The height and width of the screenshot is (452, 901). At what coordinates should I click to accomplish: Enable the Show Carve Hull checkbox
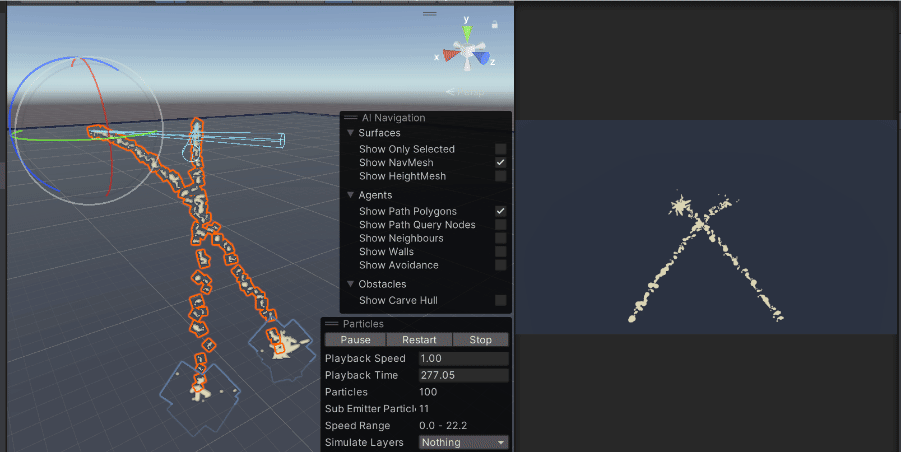point(500,300)
